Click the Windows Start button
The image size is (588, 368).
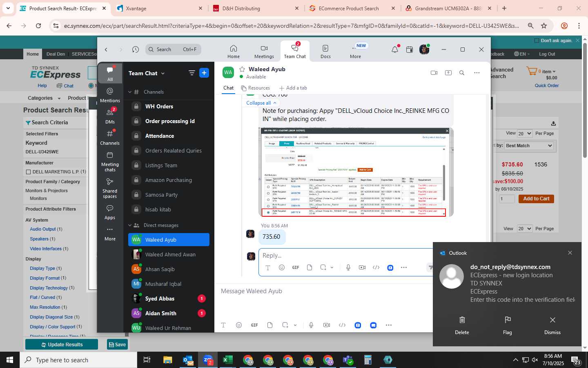(x=10, y=360)
